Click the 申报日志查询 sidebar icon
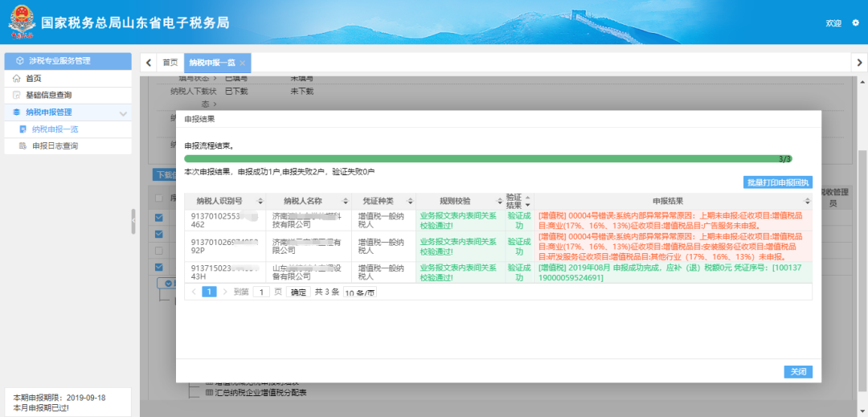 coord(23,146)
